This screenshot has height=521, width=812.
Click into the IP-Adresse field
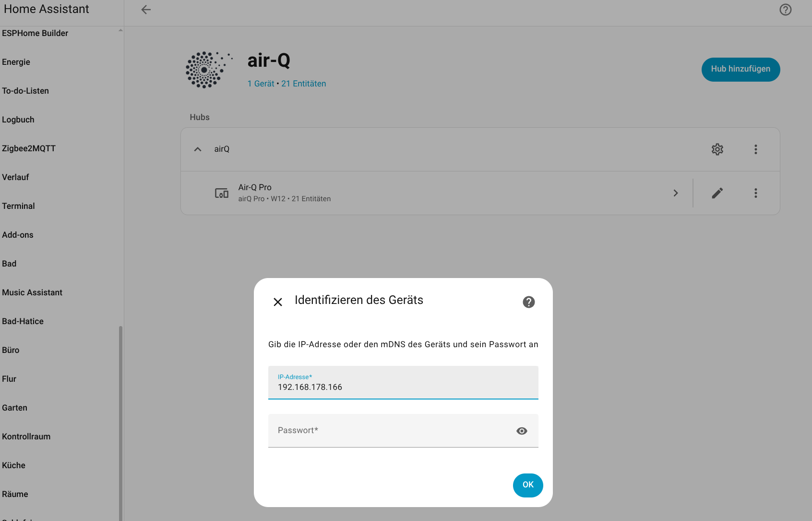pyautogui.click(x=403, y=387)
